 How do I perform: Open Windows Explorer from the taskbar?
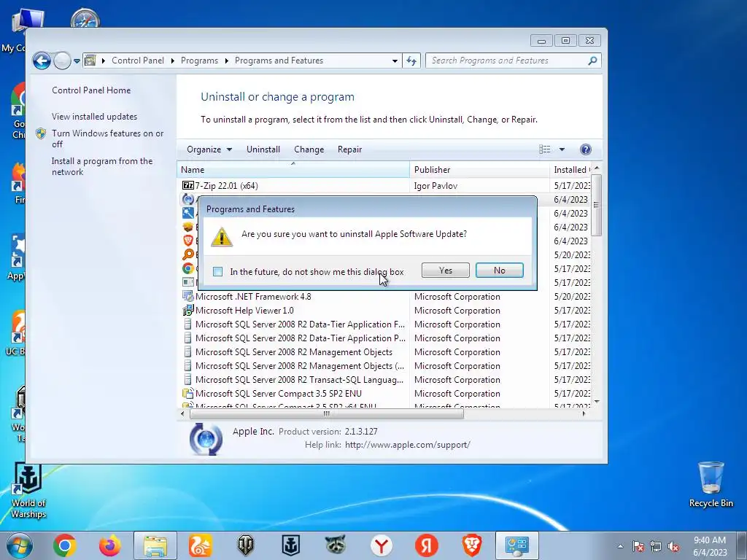[x=155, y=545]
